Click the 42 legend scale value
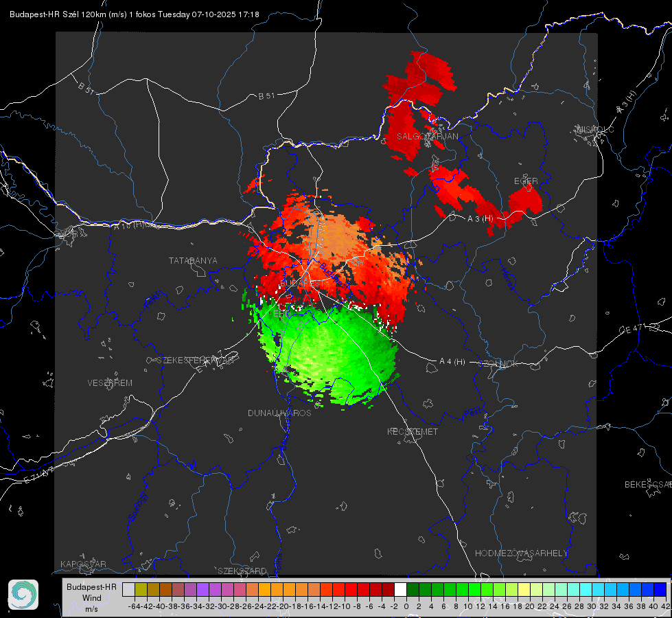 tap(666, 606)
